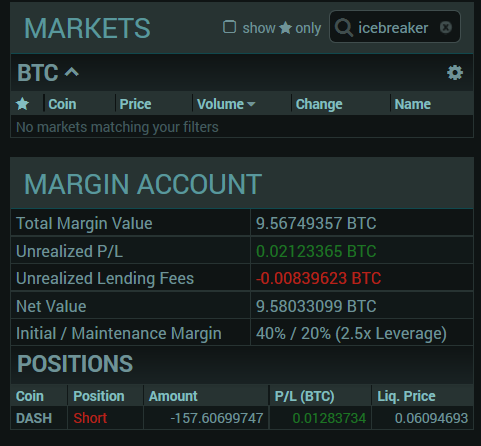Sort markets by Coin column
481x446 pixels.
62,104
